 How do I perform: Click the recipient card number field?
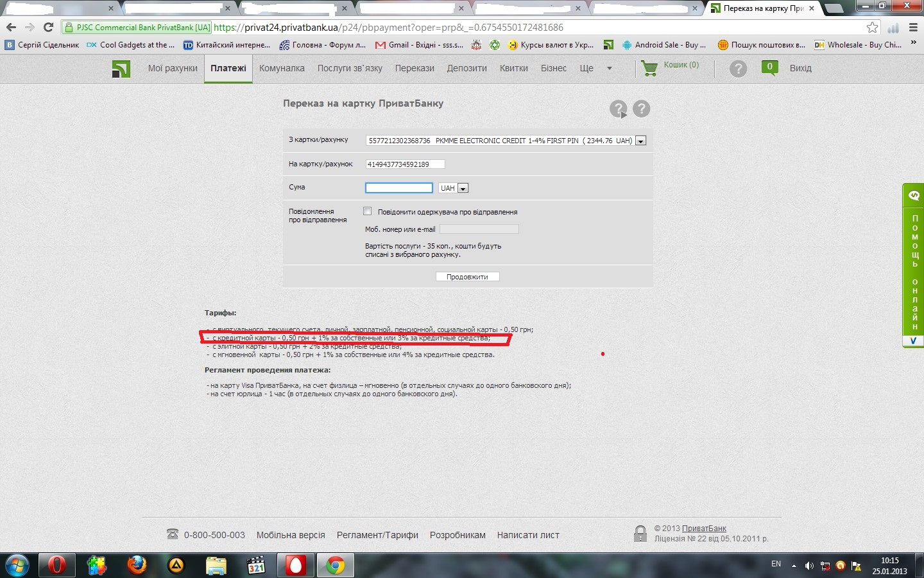click(x=405, y=164)
